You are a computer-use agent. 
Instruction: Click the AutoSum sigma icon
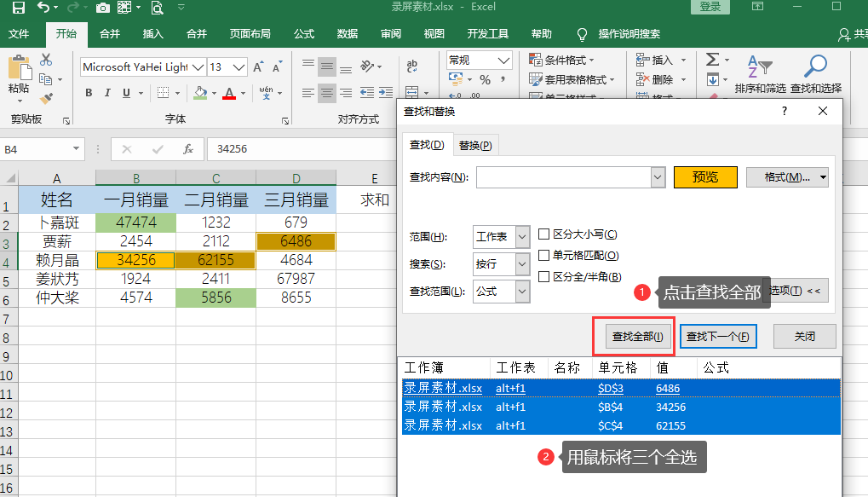pyautogui.click(x=713, y=60)
